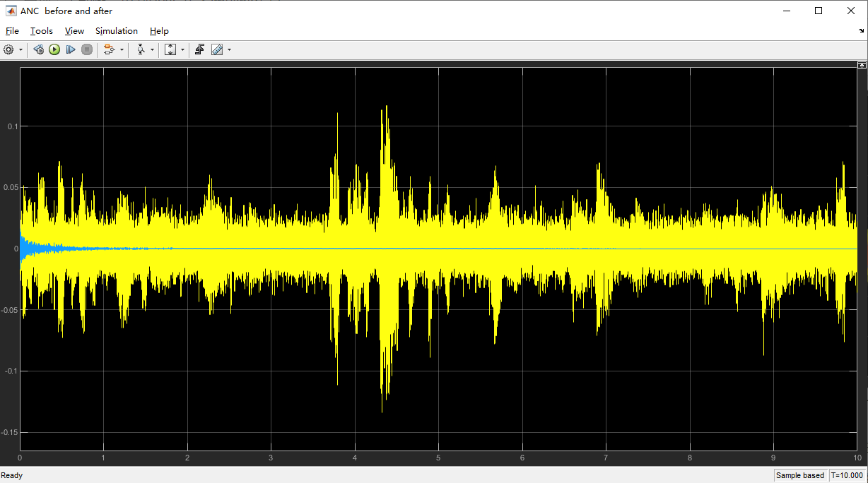Click the 0.1 y-axis tick label
Screen dimensions: 868x483
pos(13,126)
